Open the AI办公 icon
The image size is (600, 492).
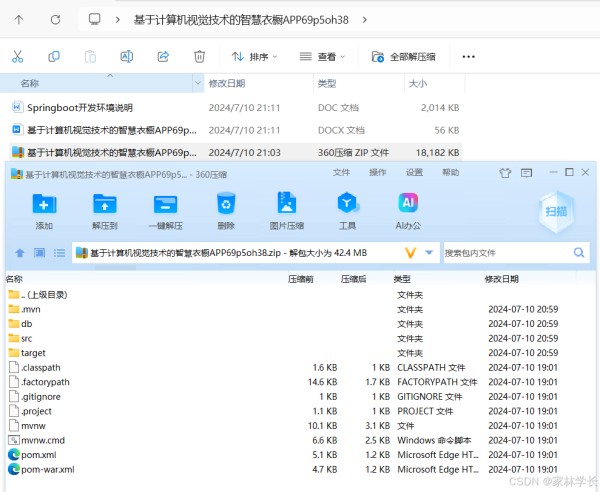[x=408, y=202]
